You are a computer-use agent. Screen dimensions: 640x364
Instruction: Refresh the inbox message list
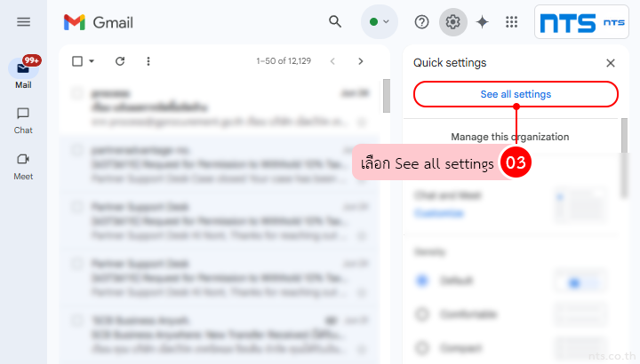tap(120, 61)
